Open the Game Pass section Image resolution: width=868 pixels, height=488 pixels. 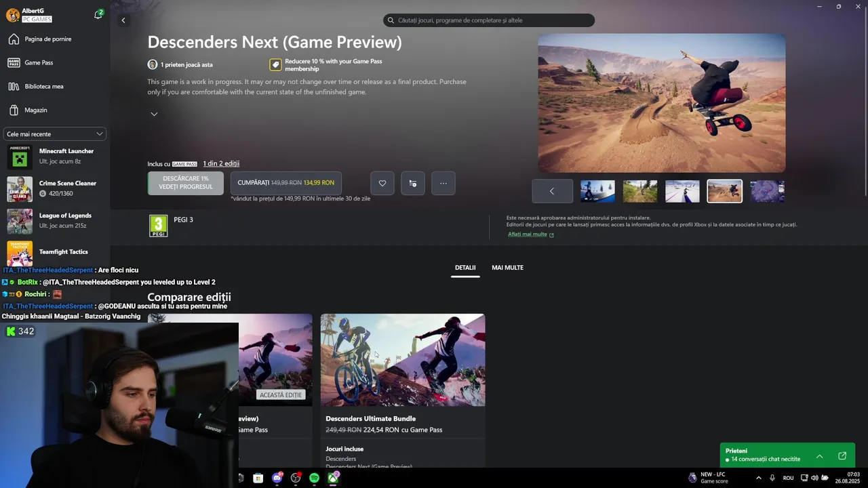55,62
